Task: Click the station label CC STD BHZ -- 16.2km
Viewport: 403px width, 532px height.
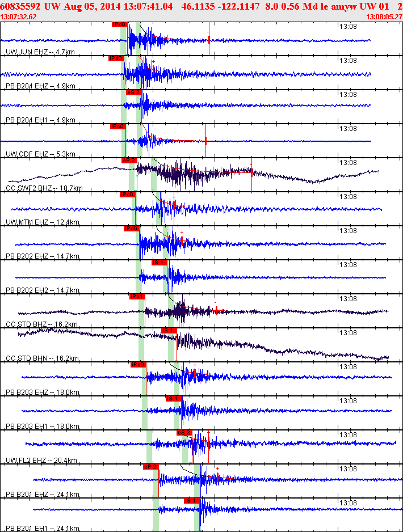Action: click(x=42, y=324)
